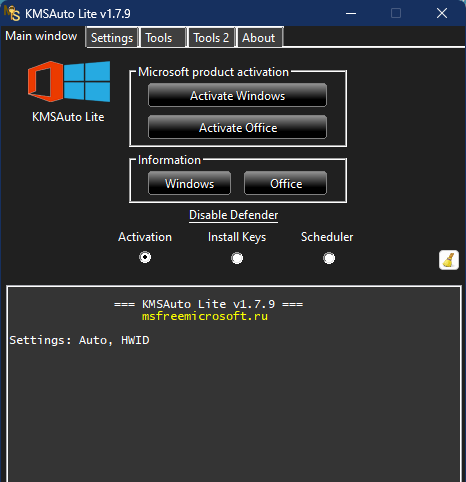466x482 pixels.
Task: Click the msfreemicrosoft.ru text in log
Action: [x=205, y=316]
